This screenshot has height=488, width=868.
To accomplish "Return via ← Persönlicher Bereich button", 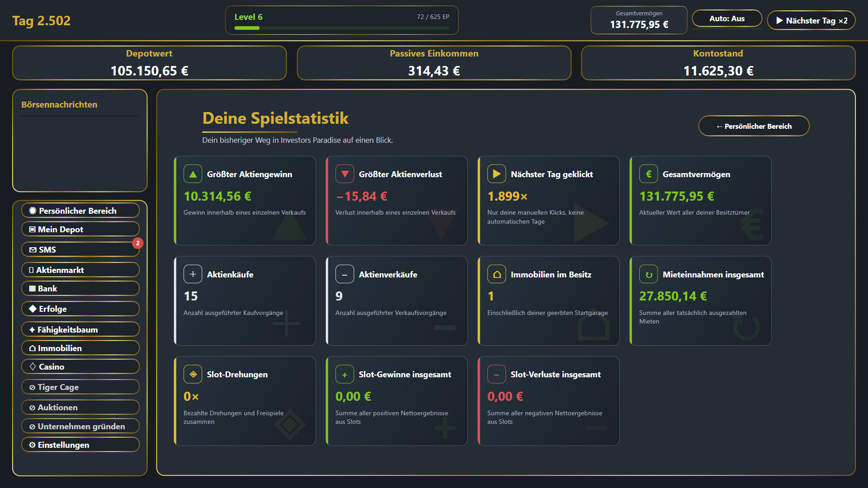I will click(754, 126).
